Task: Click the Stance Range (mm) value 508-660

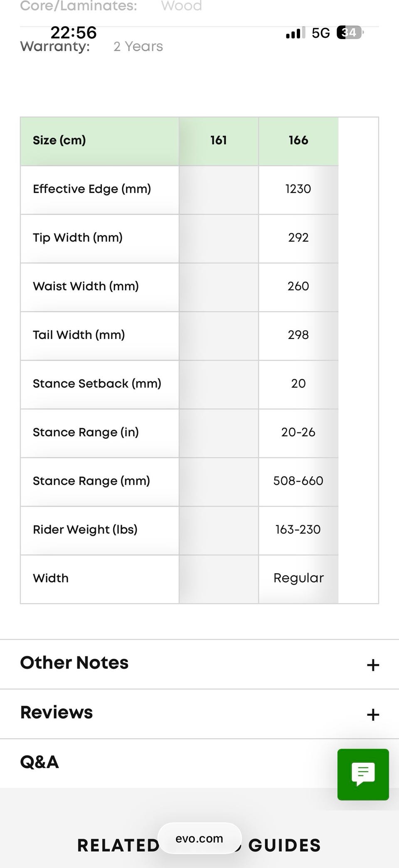Action: (298, 481)
